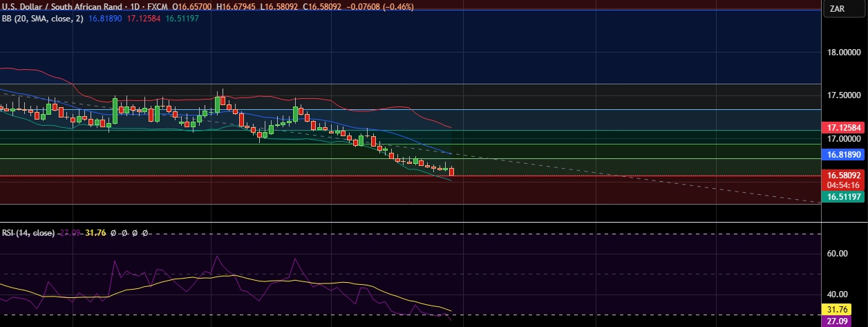Click the green BB lower value in legend
868x327 pixels.
(182, 19)
